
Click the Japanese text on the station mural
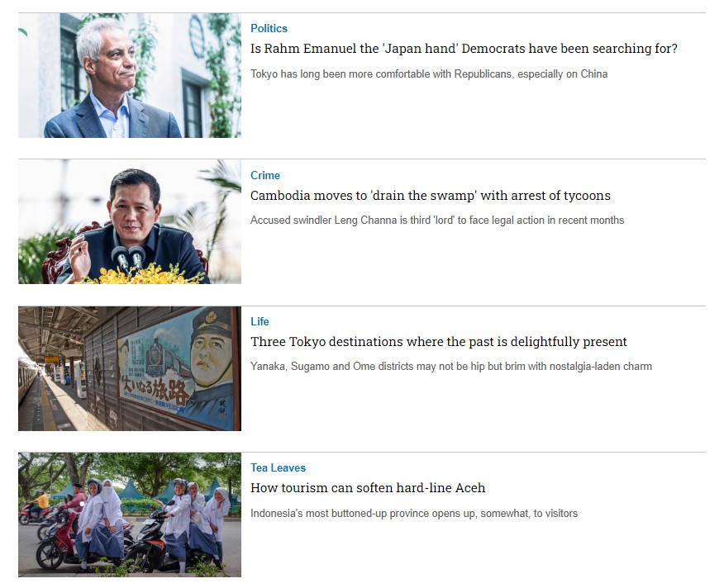tap(155, 391)
